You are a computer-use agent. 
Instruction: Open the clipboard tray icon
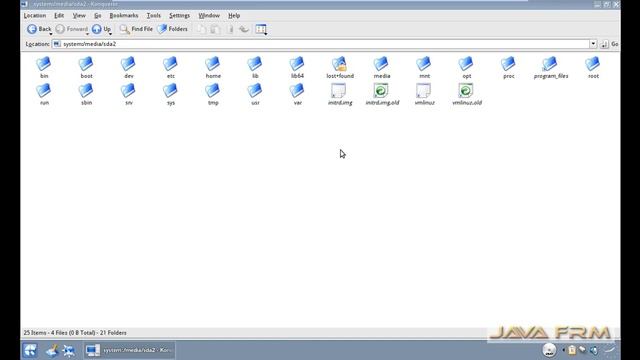(x=572, y=350)
